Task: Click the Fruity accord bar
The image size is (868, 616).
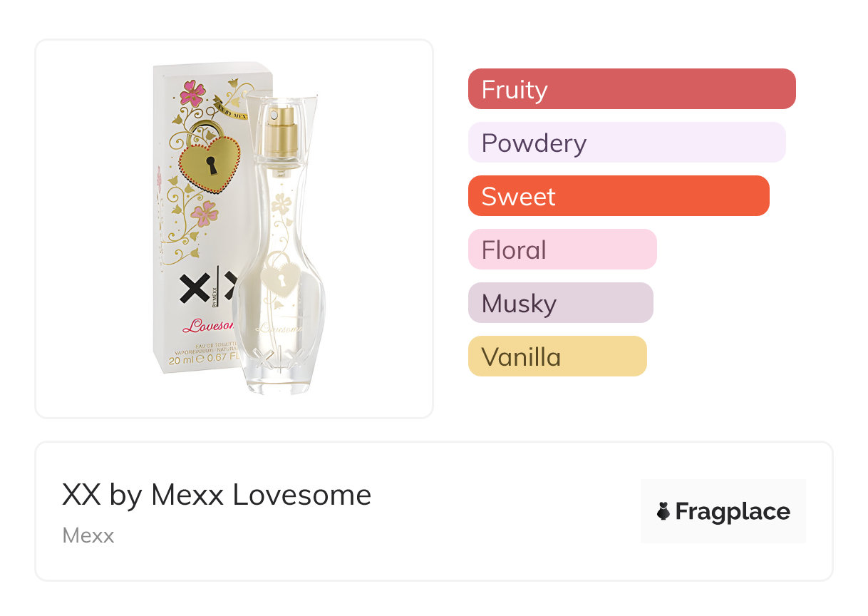Action: coord(631,89)
